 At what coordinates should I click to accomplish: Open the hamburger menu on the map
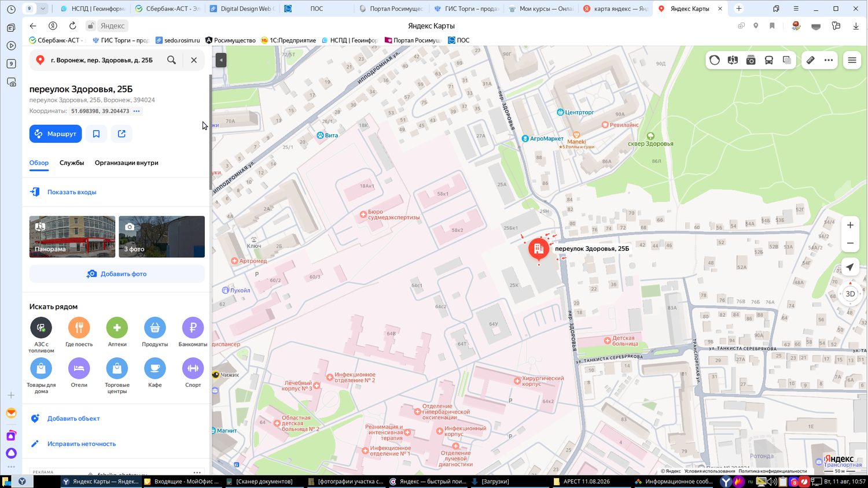pos(852,60)
